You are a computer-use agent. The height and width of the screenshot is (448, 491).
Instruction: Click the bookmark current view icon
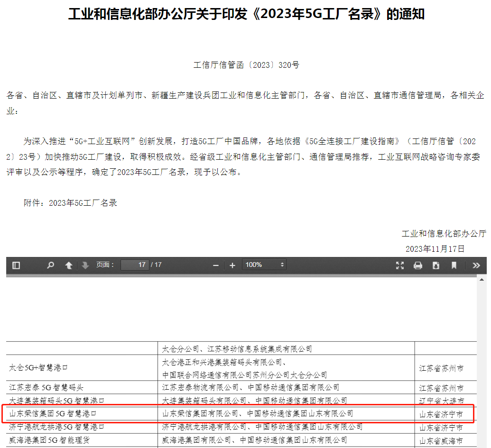coord(454,265)
